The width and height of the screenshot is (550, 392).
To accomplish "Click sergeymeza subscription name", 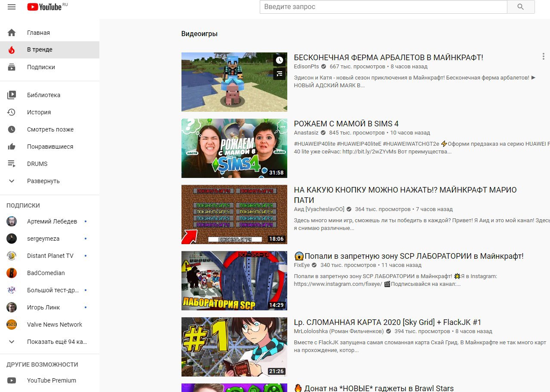I will point(43,239).
